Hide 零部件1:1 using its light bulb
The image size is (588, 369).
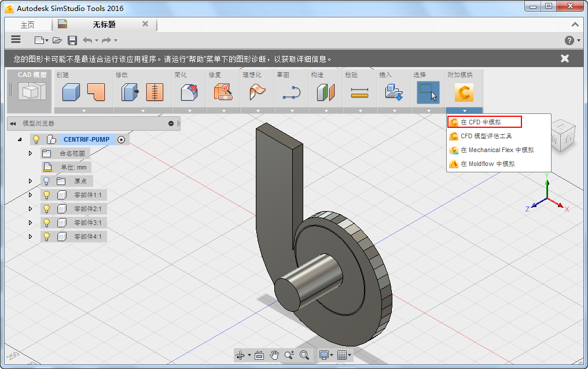[46, 195]
